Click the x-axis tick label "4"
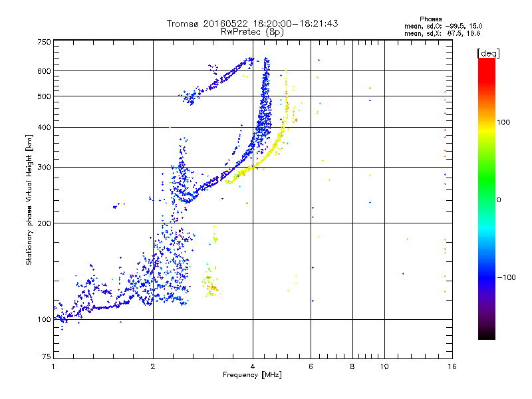The width and height of the screenshot is (532, 399). coord(253,366)
